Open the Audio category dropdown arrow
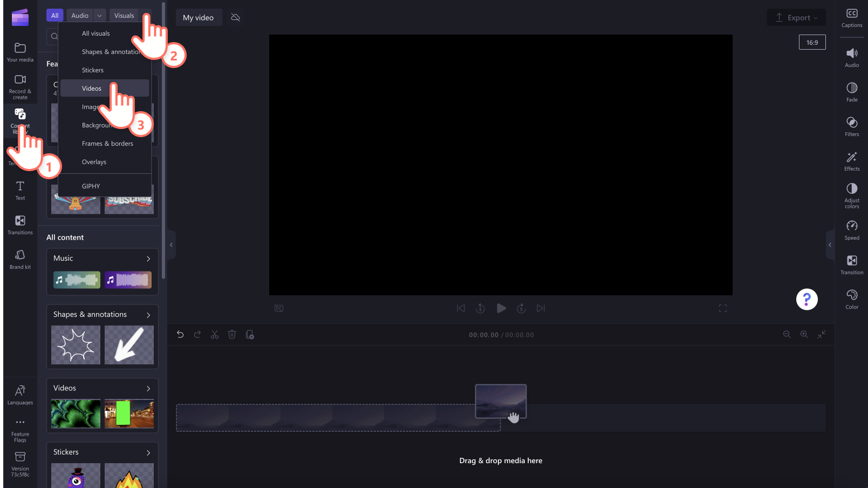 (99, 15)
